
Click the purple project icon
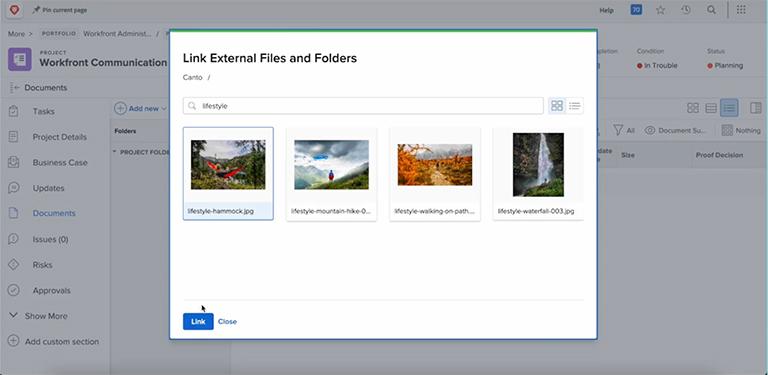coord(20,59)
